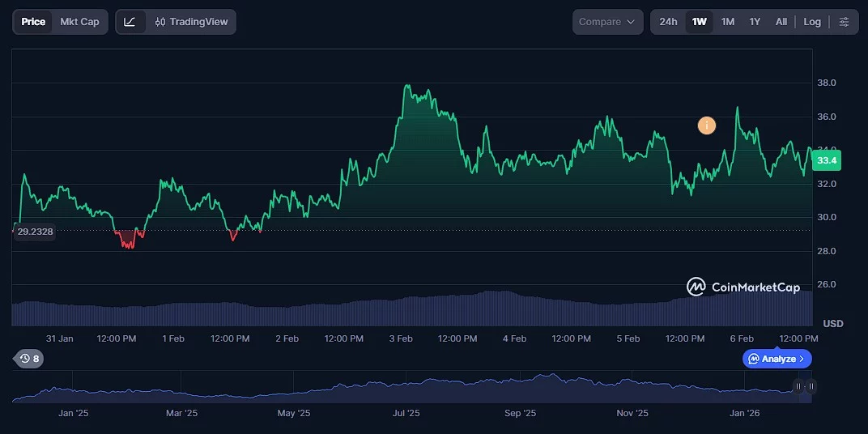Expand the Analyze button chevron
Viewport: 868px width, 434px height.
[802, 359]
